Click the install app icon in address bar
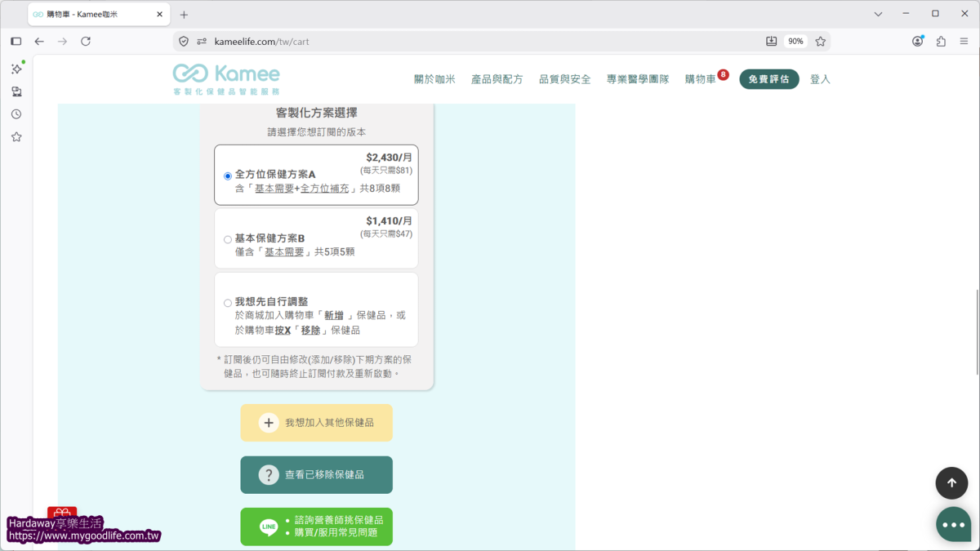The width and height of the screenshot is (980, 551). click(771, 41)
